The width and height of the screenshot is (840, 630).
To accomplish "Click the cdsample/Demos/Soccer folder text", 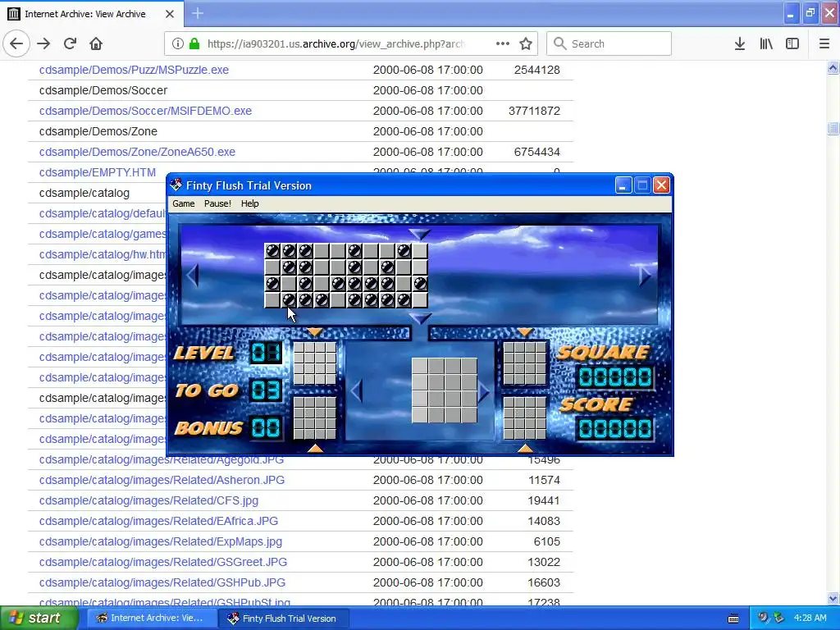I will (x=103, y=90).
